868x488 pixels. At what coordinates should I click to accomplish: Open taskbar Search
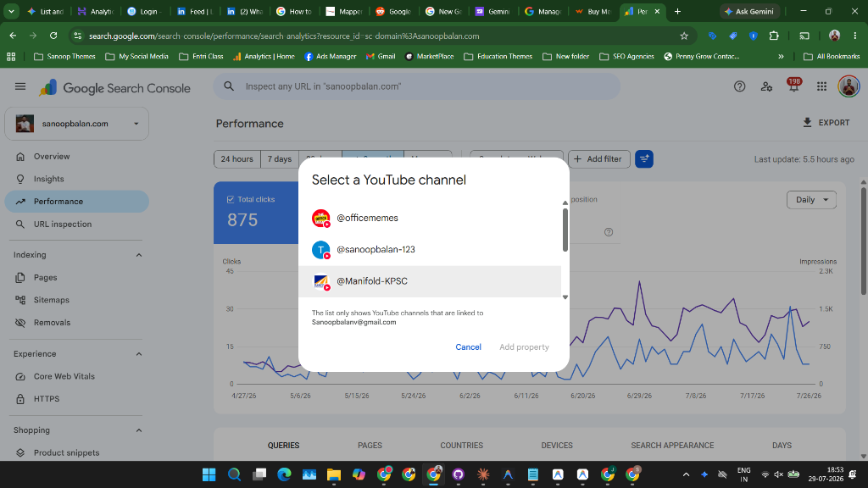234,474
